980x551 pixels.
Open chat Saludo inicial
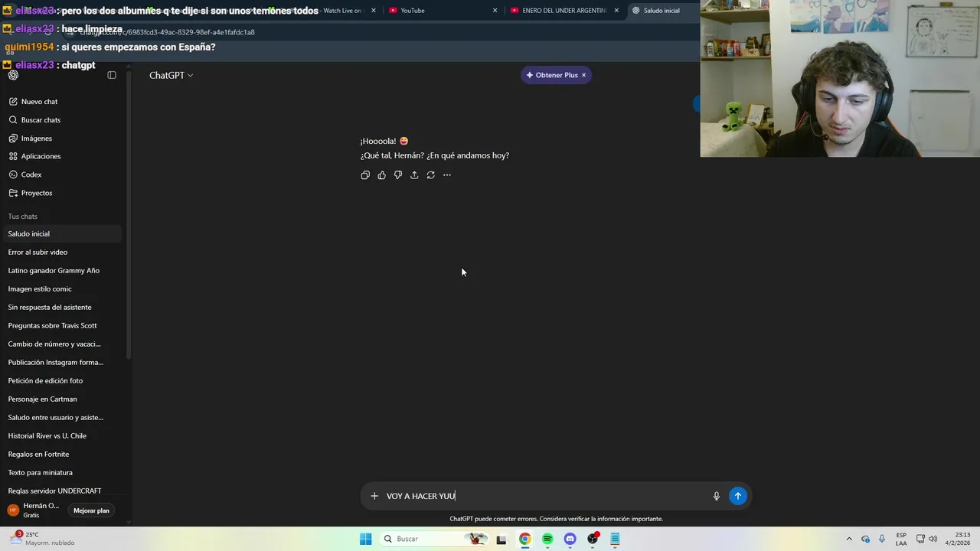(x=61, y=233)
